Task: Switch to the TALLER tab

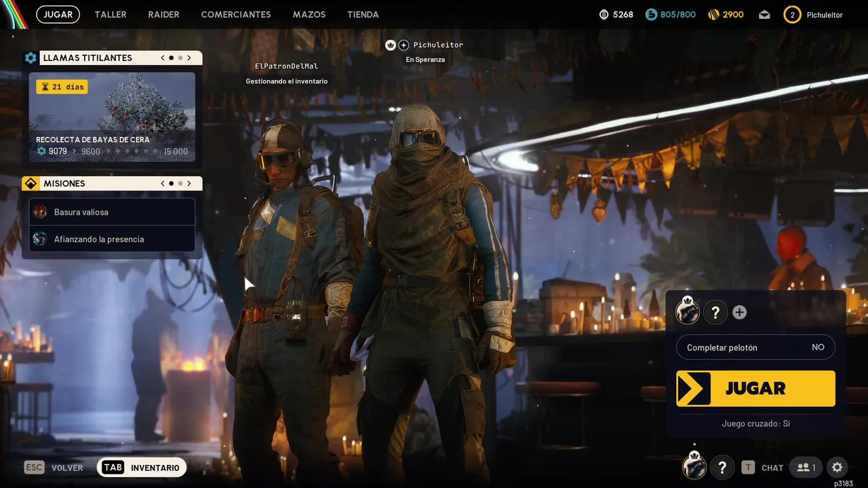Action: [x=111, y=14]
